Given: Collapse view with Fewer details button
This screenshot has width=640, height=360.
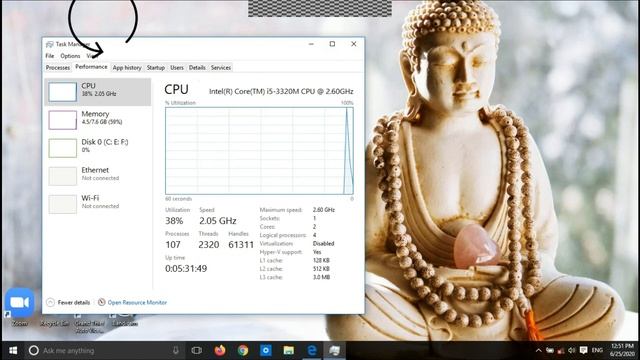Looking at the screenshot, I should coord(68,302).
